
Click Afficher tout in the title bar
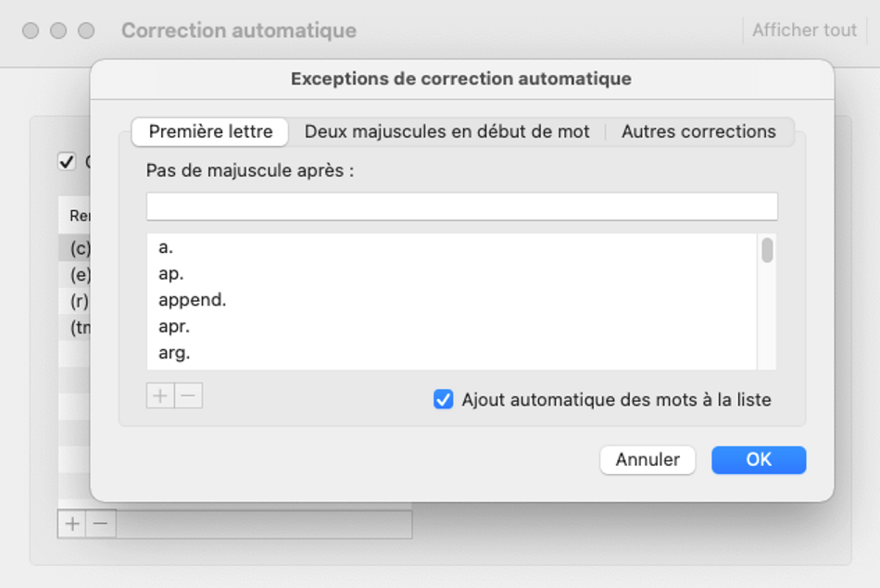tap(804, 30)
